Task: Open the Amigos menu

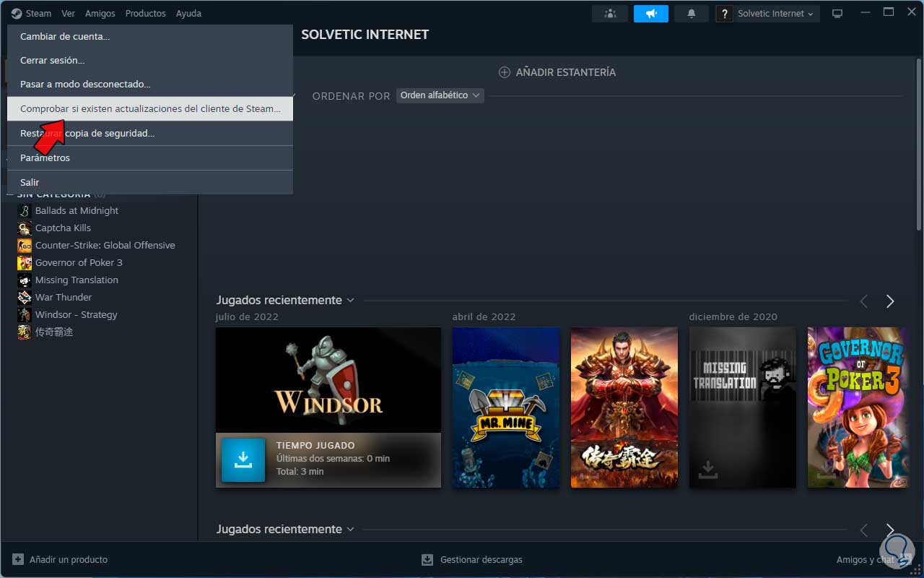Action: pos(100,13)
